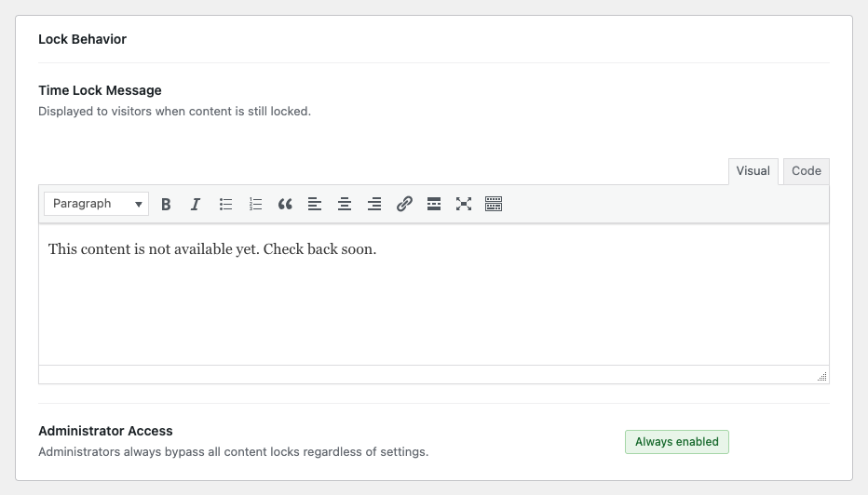Image resolution: width=868 pixels, height=495 pixels.
Task: Open the Paragraph format dropdown
Action: [x=96, y=204]
